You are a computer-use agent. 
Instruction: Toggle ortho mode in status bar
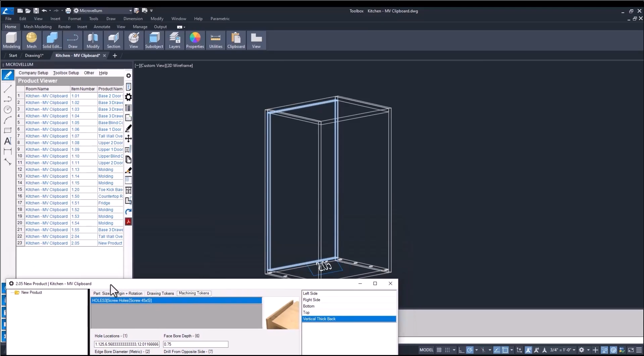point(461,350)
